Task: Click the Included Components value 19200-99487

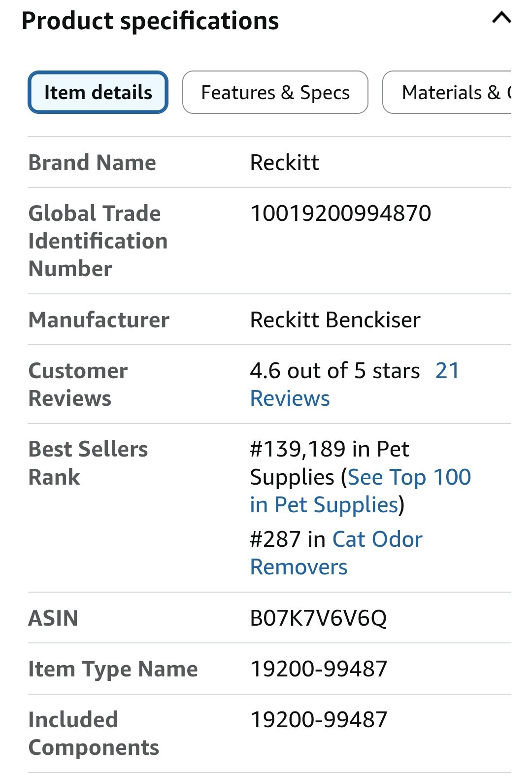Action: point(319,720)
